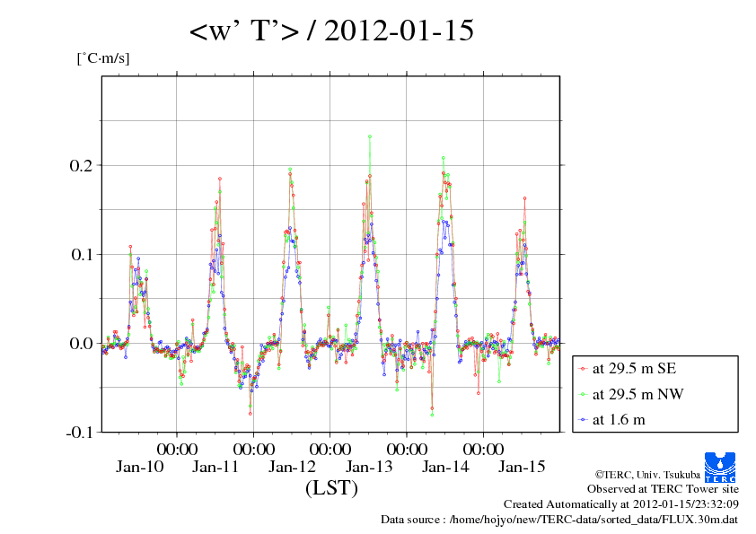
Task: Click the 'Created Automatically at' timestamp line
Action: [621, 504]
